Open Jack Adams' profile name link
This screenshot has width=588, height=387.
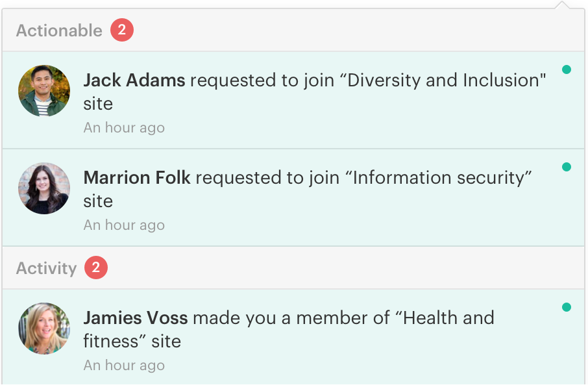pos(134,81)
